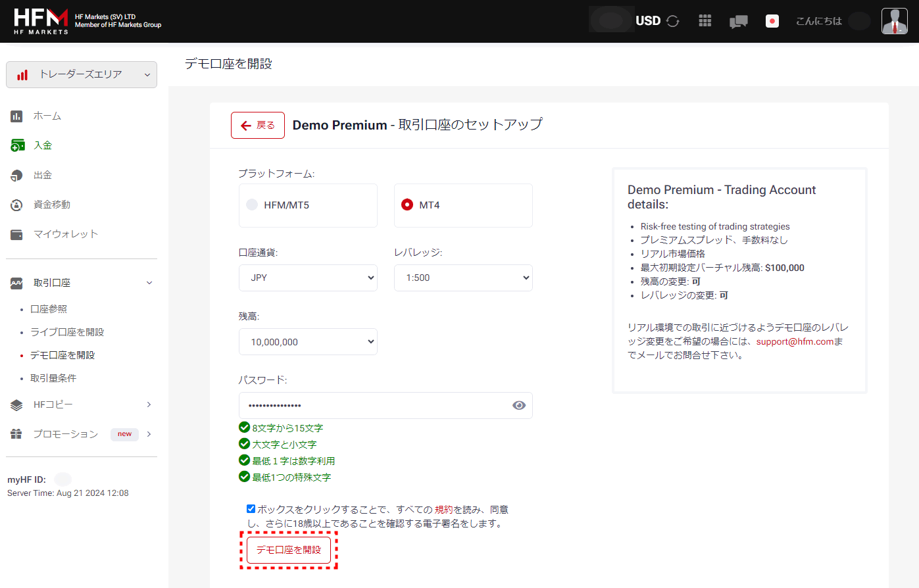Click the withdrawal (出金) icon
The image size is (919, 588).
pyautogui.click(x=16, y=176)
